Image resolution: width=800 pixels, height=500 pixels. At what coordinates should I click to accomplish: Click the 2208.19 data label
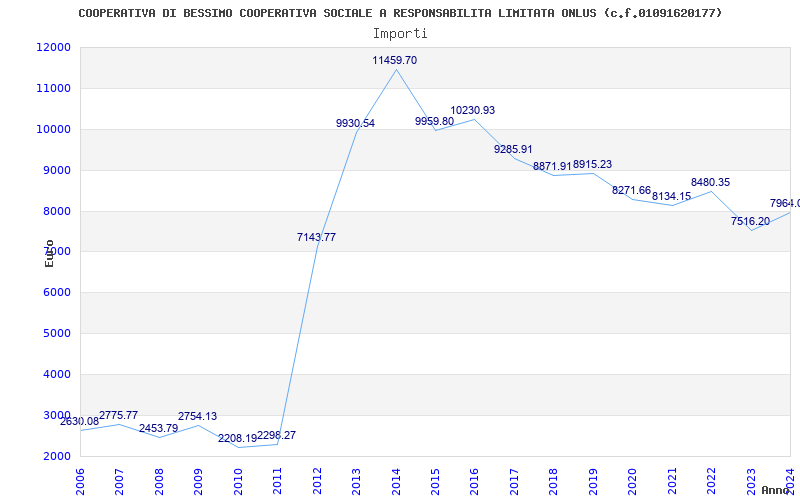[x=237, y=439]
